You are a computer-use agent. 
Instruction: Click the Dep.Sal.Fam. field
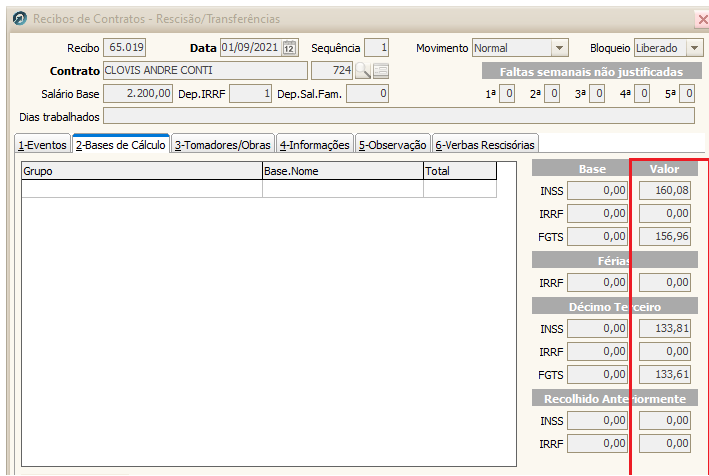[x=367, y=94]
